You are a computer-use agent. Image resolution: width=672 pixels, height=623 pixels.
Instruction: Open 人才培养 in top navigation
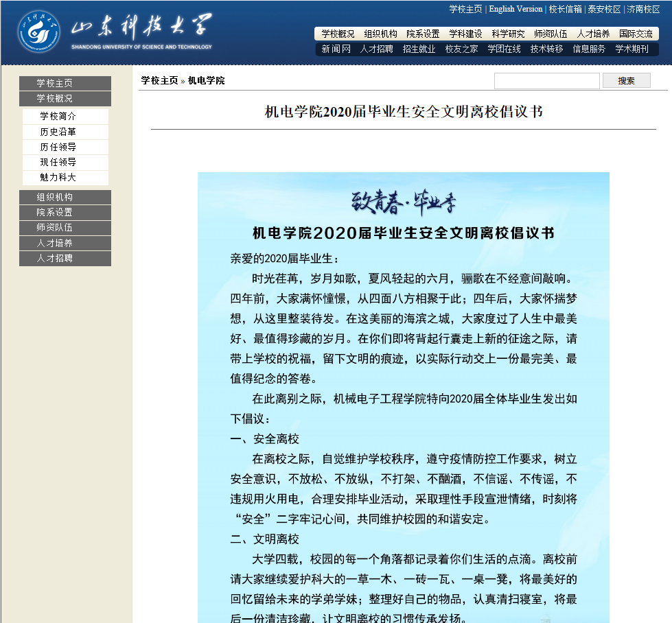[593, 34]
